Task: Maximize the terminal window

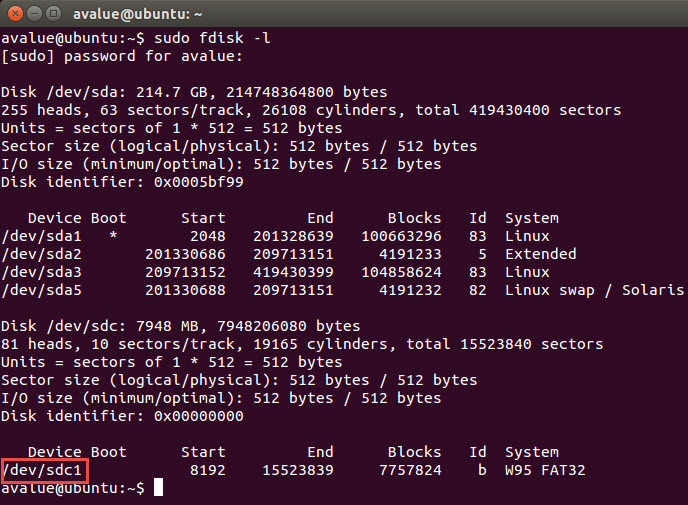Action: pos(55,13)
